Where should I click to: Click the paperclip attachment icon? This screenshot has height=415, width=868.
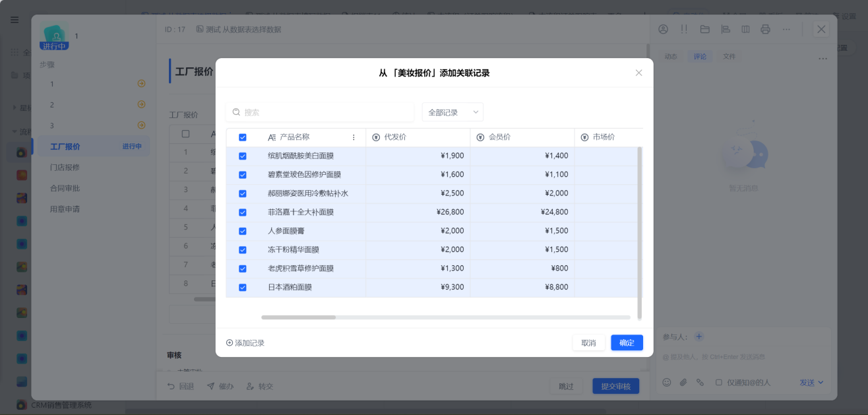(683, 382)
